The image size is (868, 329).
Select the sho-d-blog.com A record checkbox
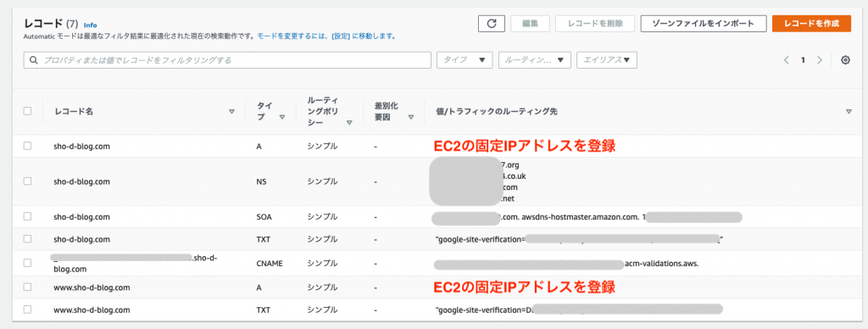[x=28, y=146]
